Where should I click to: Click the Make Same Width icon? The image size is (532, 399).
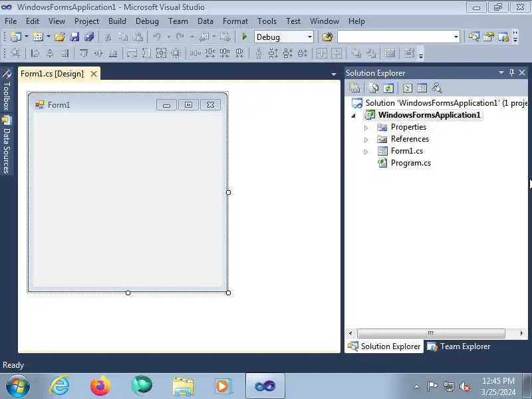pyautogui.click(x=132, y=53)
